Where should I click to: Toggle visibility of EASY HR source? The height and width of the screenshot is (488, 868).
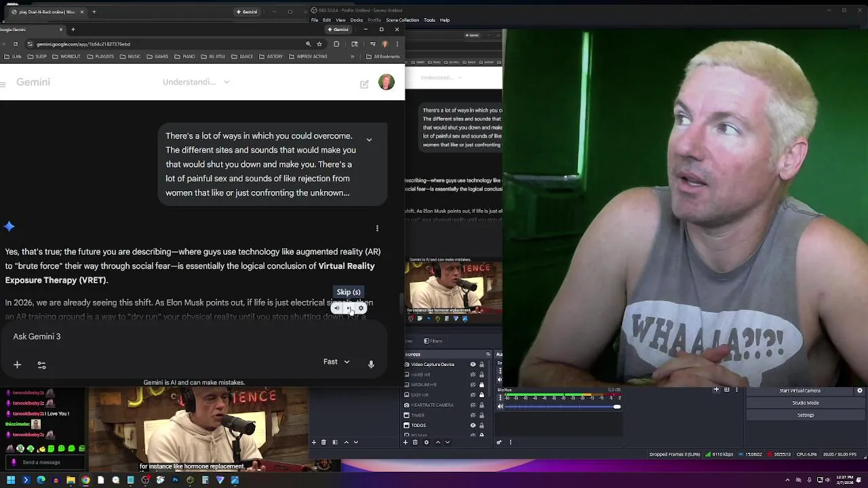pos(473,395)
